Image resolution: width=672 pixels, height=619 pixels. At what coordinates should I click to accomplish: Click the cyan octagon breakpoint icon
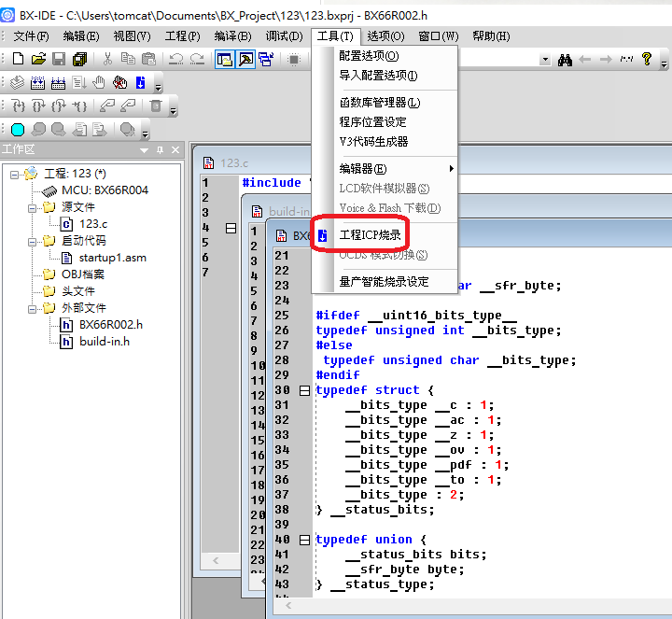tap(18, 129)
